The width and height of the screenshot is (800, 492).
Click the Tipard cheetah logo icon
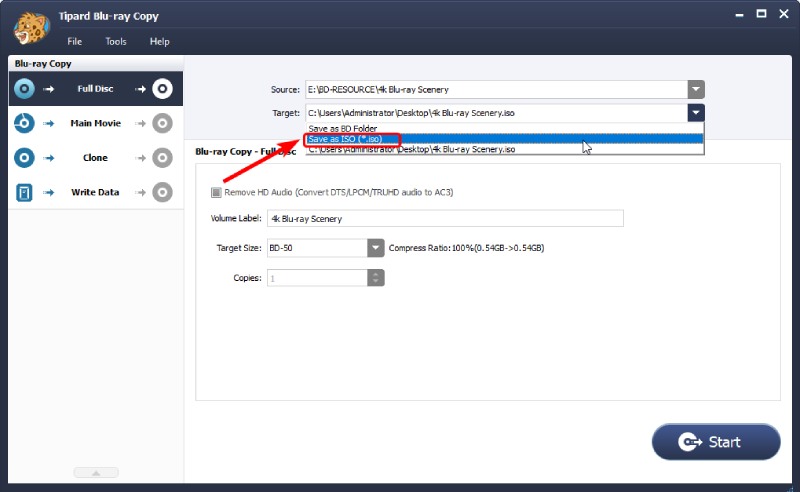click(x=32, y=28)
